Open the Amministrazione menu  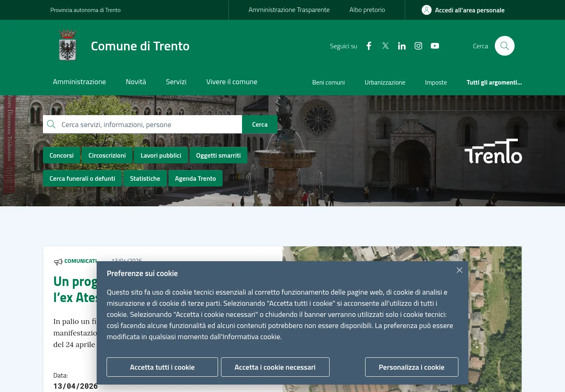(79, 82)
